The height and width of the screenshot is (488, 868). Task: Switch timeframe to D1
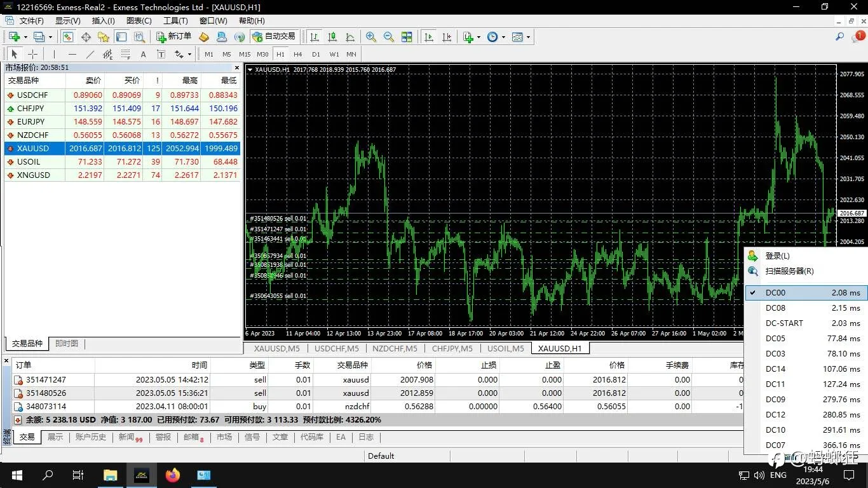pos(316,54)
